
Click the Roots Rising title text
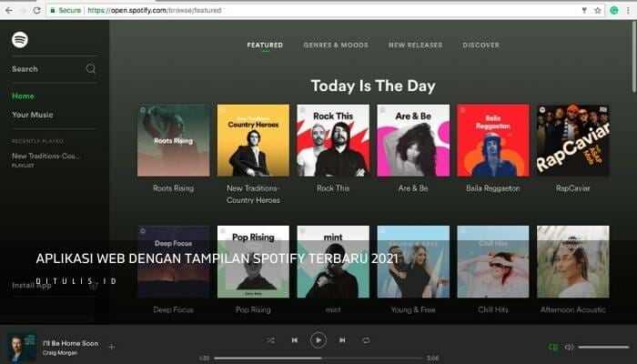(x=174, y=188)
